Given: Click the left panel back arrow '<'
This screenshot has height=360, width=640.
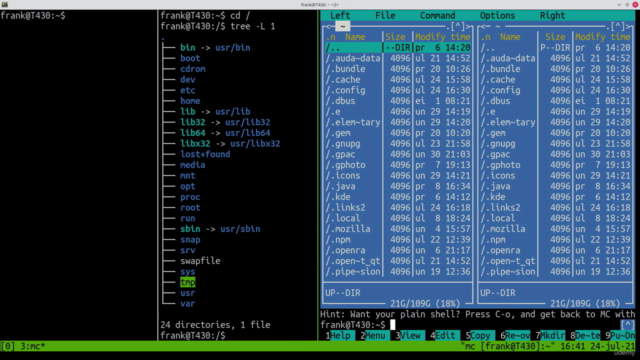Looking at the screenshot, I should tap(328, 27).
